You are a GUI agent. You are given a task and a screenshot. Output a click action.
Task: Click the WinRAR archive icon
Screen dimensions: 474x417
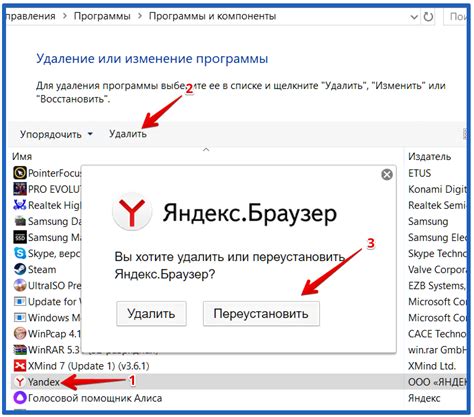coord(20,349)
